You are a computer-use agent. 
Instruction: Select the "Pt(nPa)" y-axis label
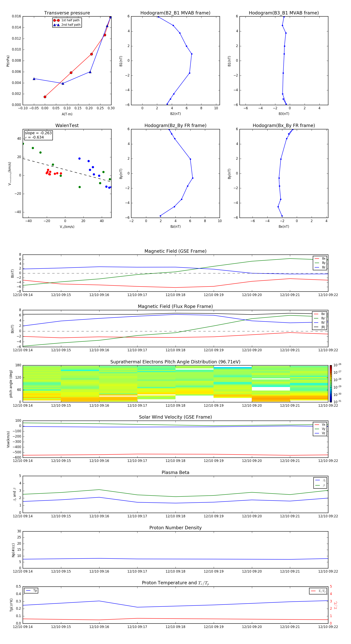pos(8,61)
